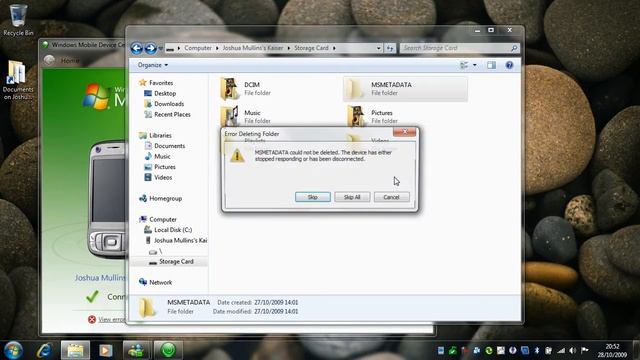Open Action Center flag tray icon
This screenshot has width=640, height=360.
pos(584,350)
